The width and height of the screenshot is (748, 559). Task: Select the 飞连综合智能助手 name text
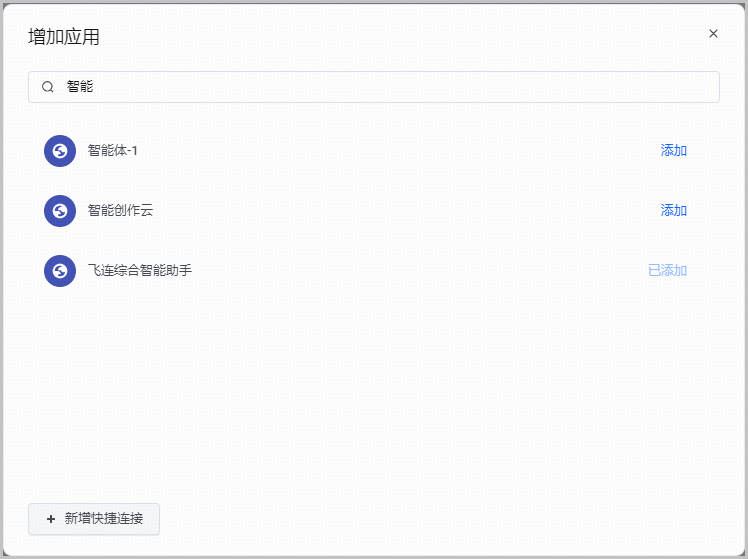coord(140,270)
